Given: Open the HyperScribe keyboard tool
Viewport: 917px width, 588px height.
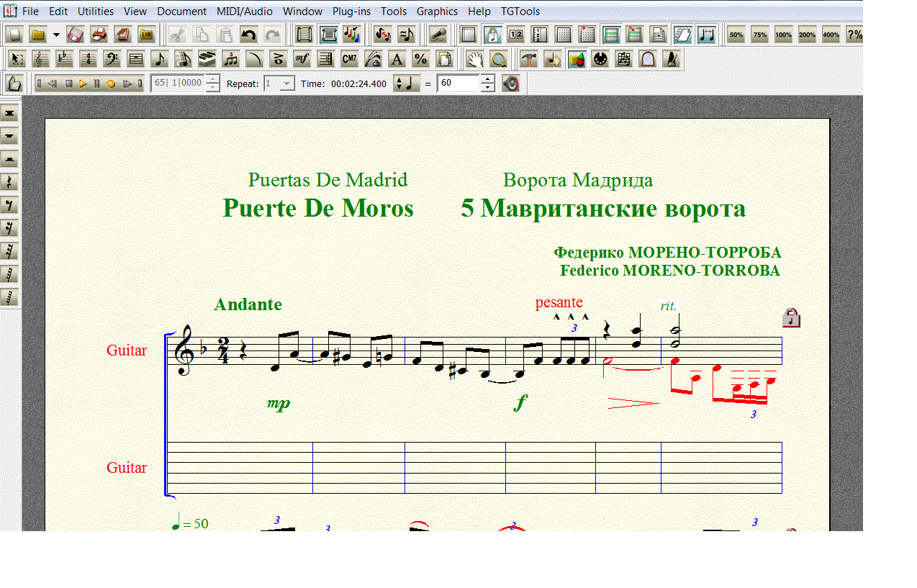Looking at the screenshot, I should pos(206,59).
